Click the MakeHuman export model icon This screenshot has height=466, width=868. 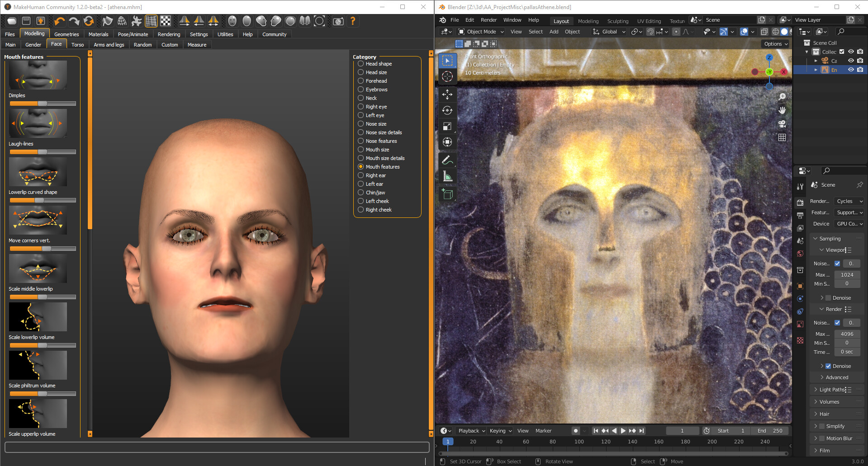[41, 21]
